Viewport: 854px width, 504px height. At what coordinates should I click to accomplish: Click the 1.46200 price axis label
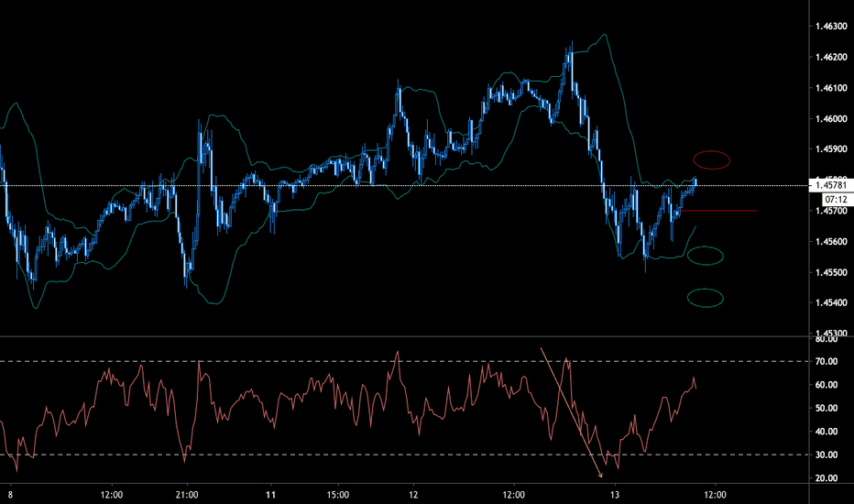[831, 57]
